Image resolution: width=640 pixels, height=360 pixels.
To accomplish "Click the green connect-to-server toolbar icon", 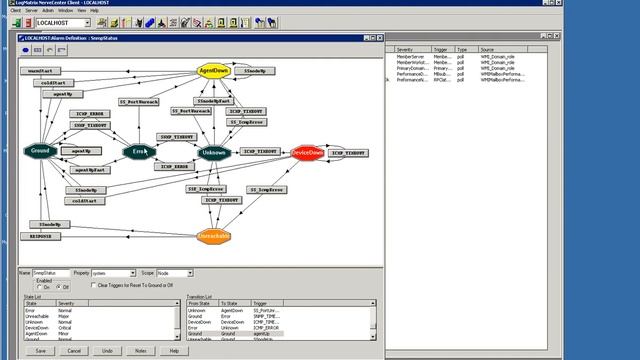I will coord(17,23).
